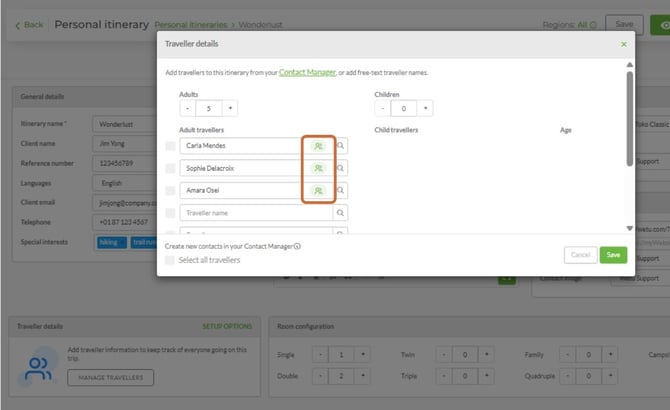Close Traveller details dialog with X
This screenshot has height=410, width=670.
click(624, 44)
